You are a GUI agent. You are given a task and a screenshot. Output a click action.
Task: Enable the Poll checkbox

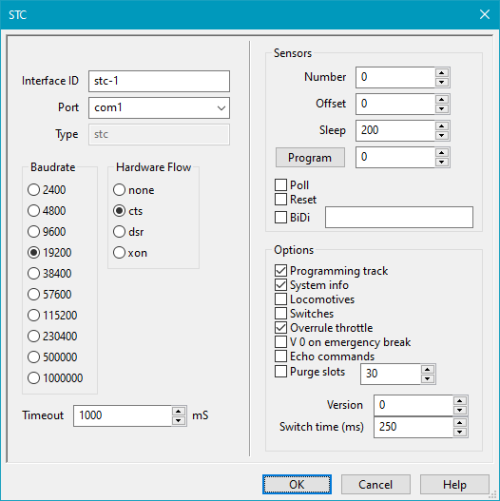[x=281, y=185]
